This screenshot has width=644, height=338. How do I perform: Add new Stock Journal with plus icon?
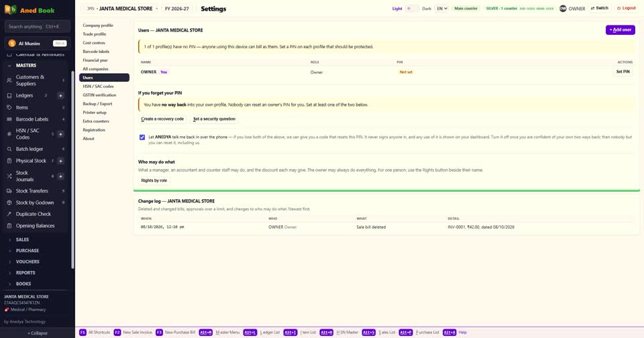tap(60, 176)
